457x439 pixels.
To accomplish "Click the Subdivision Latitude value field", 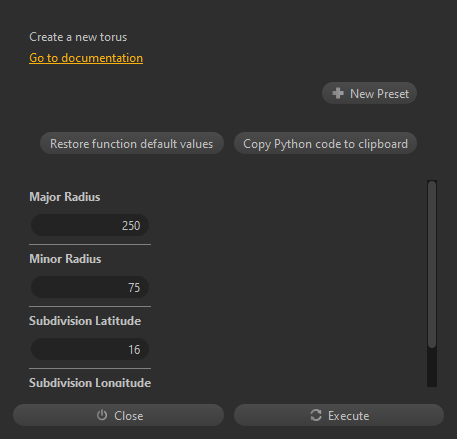I will coord(90,349).
